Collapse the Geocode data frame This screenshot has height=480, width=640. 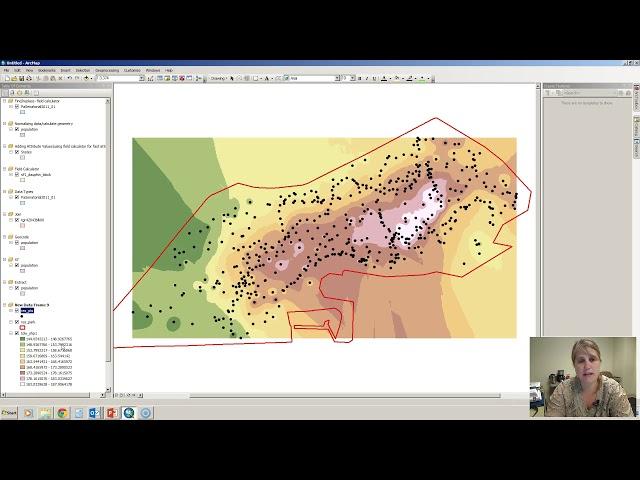point(5,237)
